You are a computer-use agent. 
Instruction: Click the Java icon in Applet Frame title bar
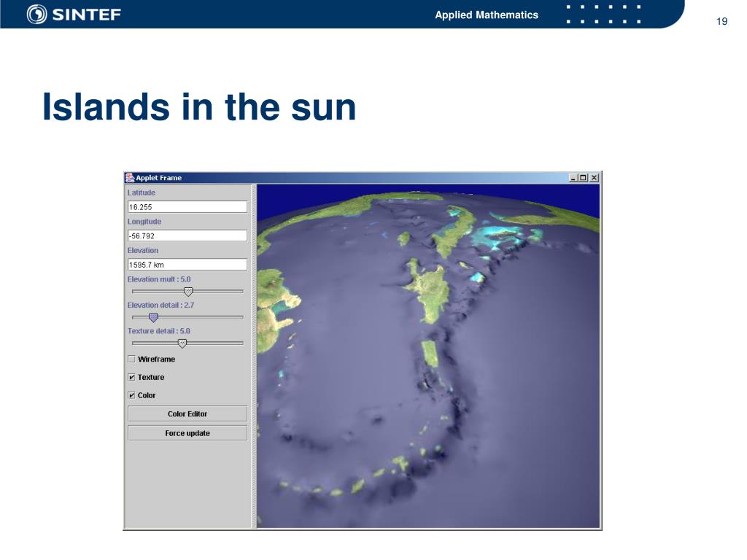point(130,178)
